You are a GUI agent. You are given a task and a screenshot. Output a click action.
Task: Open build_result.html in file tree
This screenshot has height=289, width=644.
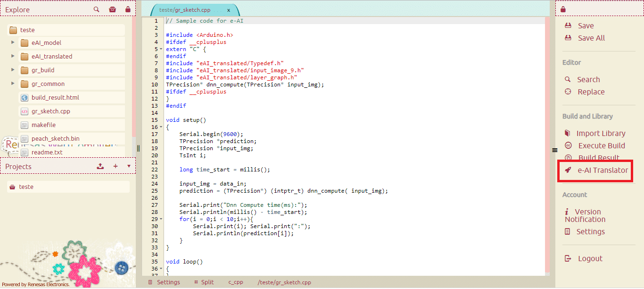pos(55,98)
